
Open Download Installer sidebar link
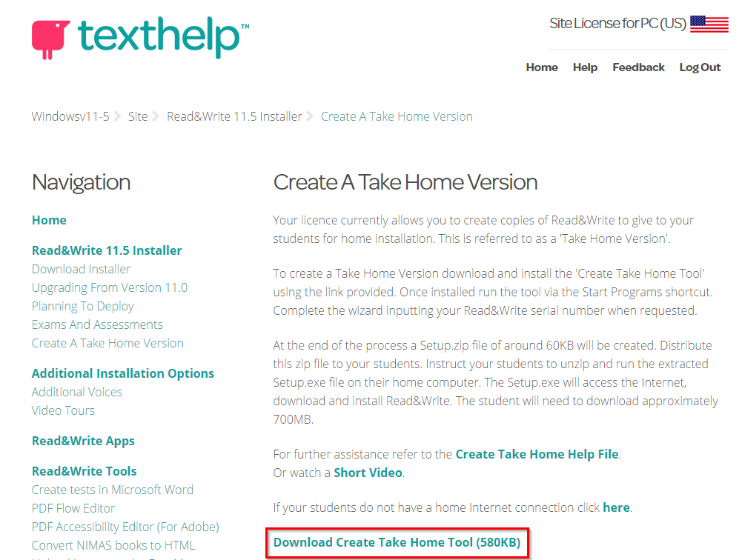click(81, 269)
